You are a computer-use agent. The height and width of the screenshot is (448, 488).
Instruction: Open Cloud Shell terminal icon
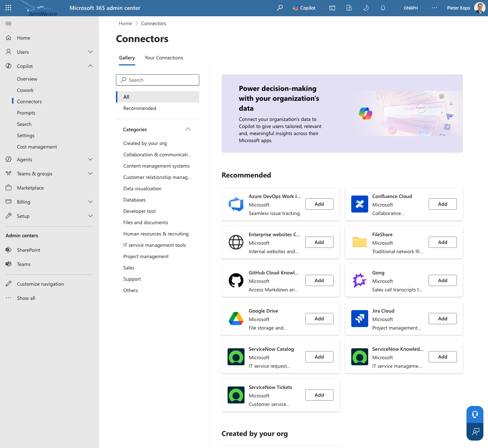332,8
